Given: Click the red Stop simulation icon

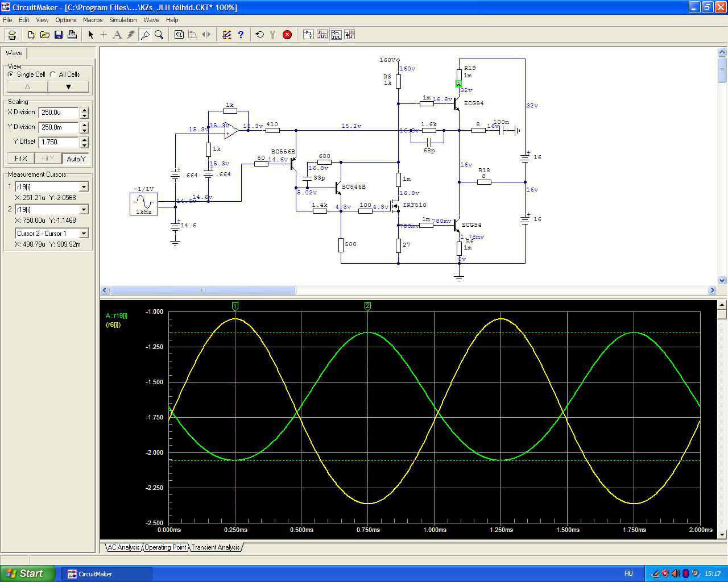Looking at the screenshot, I should point(287,35).
